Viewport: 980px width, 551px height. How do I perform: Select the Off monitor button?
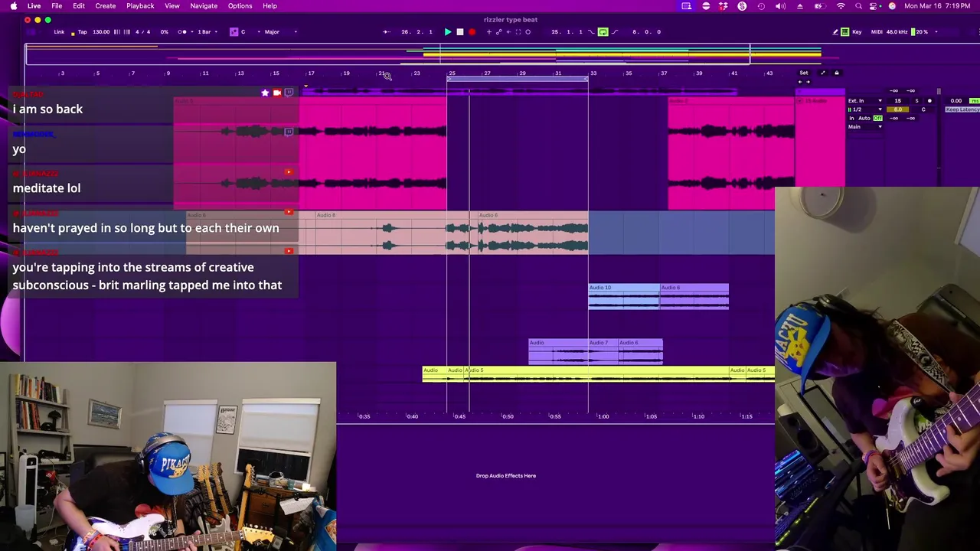pos(877,118)
